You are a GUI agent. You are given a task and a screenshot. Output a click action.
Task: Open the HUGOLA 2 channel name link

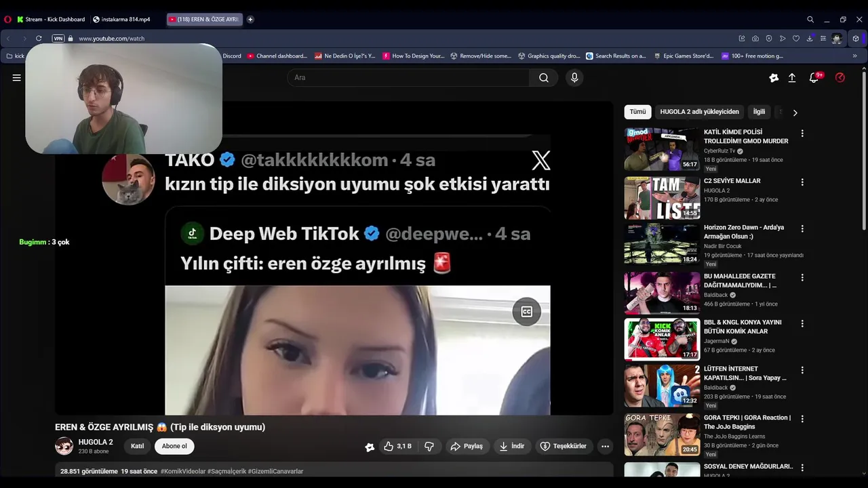pos(96,442)
